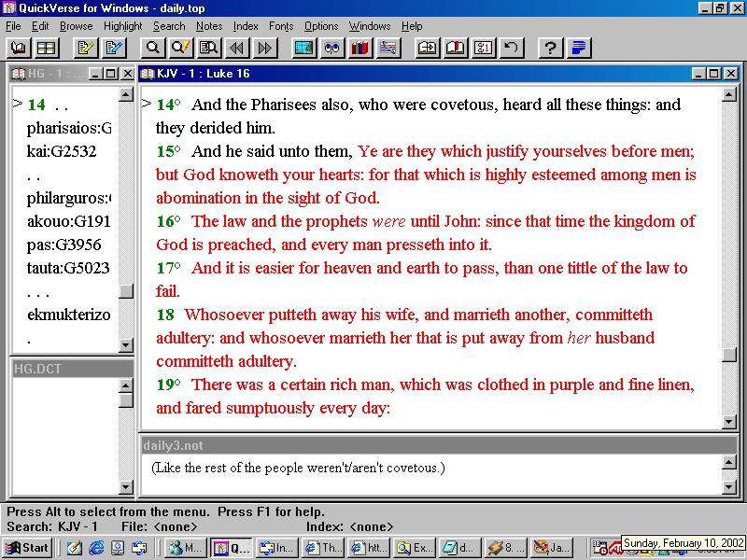The width and height of the screenshot is (747, 560).
Task: Click the pas:G3956 entry in HG window
Action: (x=64, y=245)
